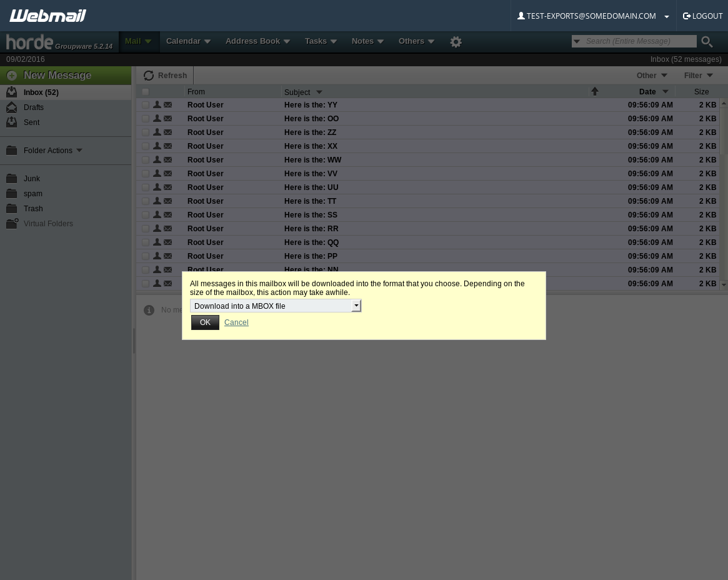The width and height of the screenshot is (728, 580).
Task: Tick the checkbox for Here is the: WW
Action: 145,159
